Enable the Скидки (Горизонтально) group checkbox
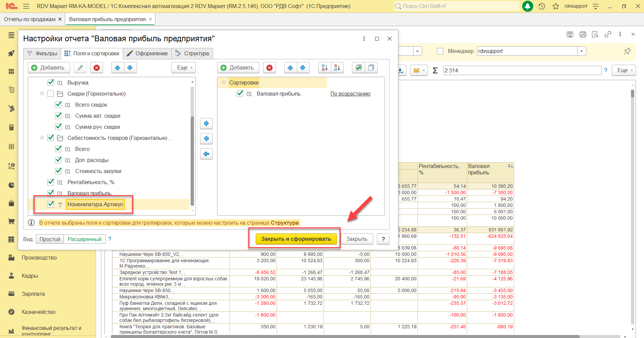Image resolution: width=644 pixels, height=338 pixels. [x=51, y=94]
